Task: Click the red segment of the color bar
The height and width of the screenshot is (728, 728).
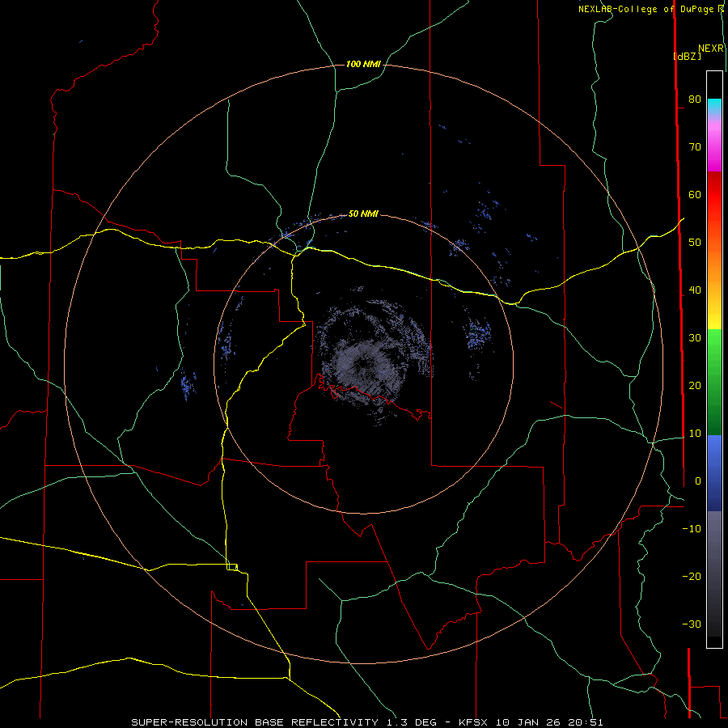Action: 714,200
